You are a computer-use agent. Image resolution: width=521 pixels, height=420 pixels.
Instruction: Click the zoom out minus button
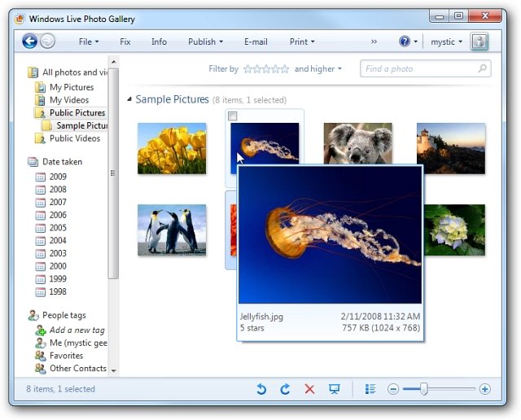point(393,389)
